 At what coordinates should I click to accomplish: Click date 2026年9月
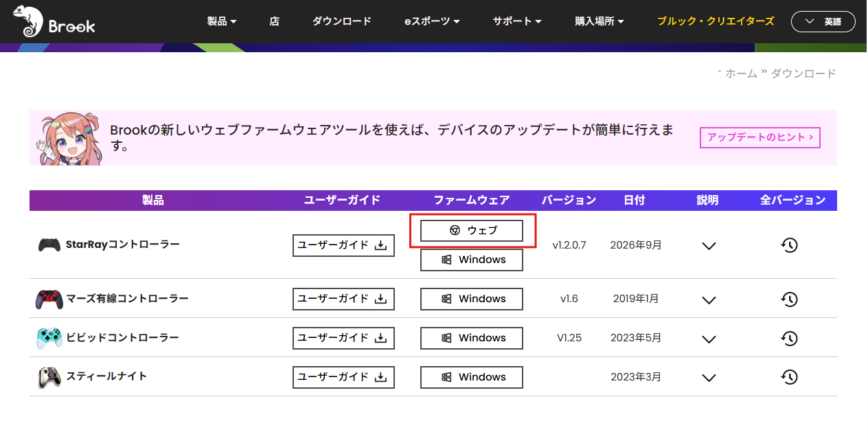click(636, 245)
